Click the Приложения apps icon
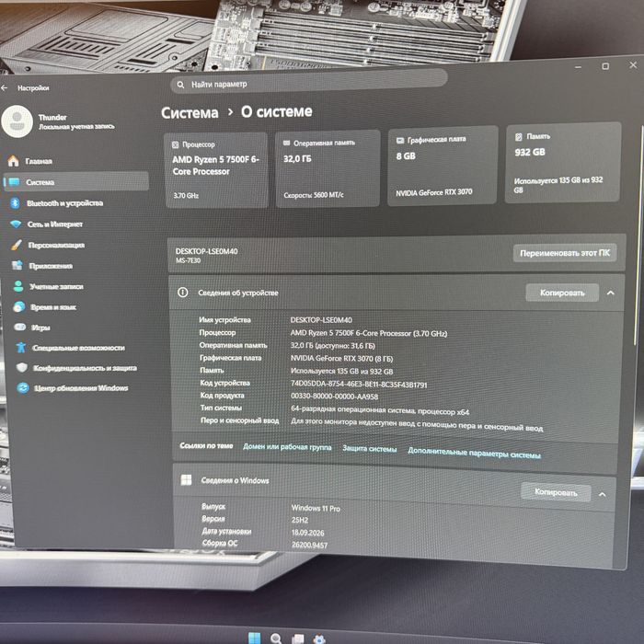The height and width of the screenshot is (644, 644). coord(17,266)
